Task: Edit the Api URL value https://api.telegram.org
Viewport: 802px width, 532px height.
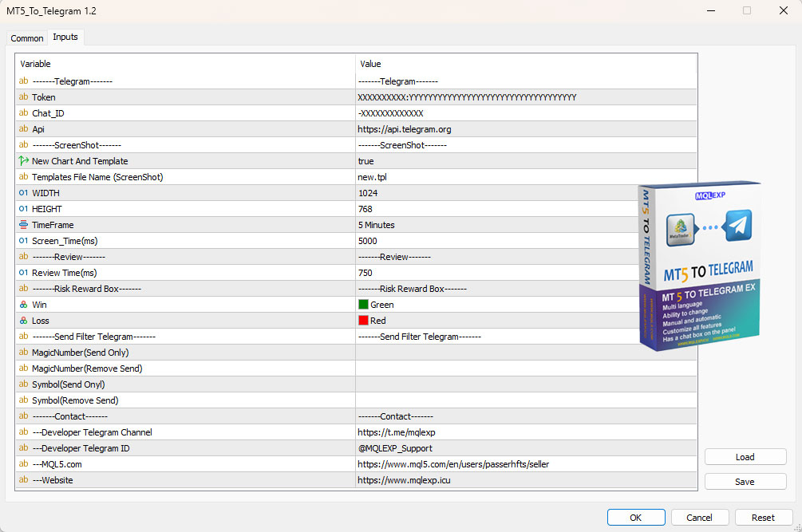Action: [526, 129]
